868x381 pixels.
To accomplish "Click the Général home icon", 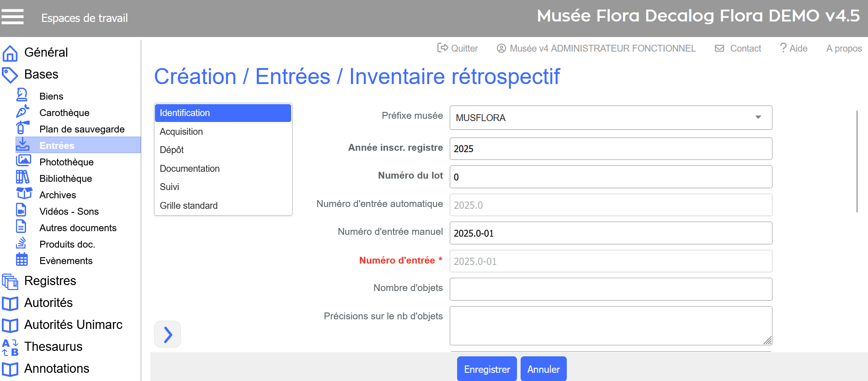I will [10, 53].
